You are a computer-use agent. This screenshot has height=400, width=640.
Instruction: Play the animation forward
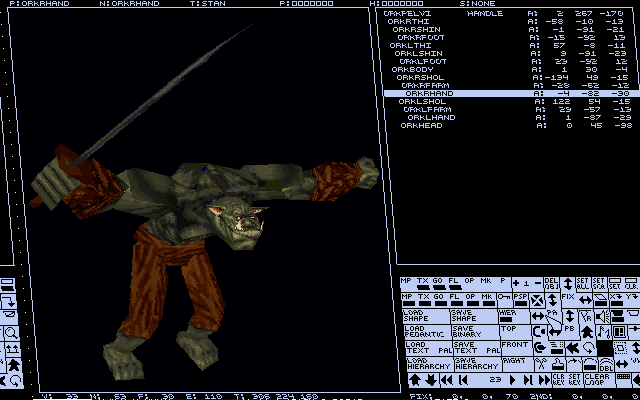(x=512, y=380)
